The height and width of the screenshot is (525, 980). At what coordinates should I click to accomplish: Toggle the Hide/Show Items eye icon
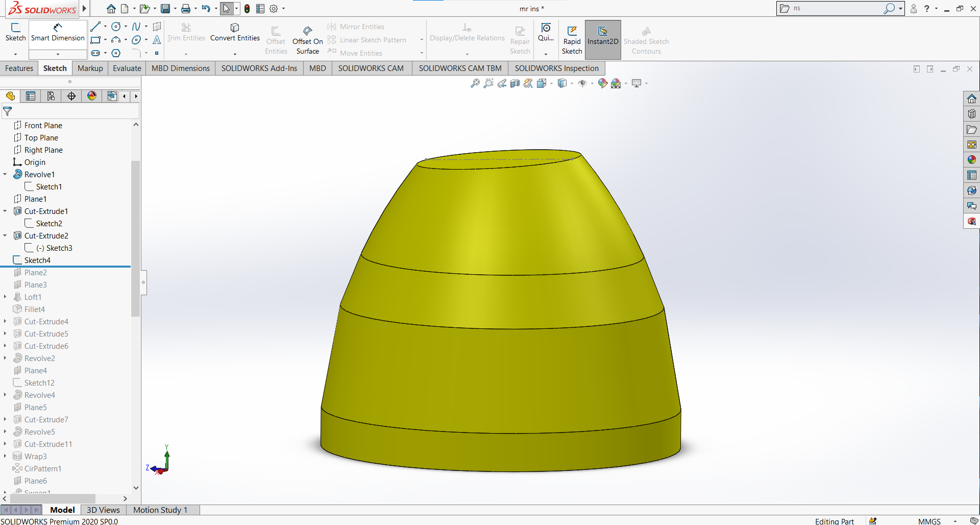pyautogui.click(x=582, y=83)
